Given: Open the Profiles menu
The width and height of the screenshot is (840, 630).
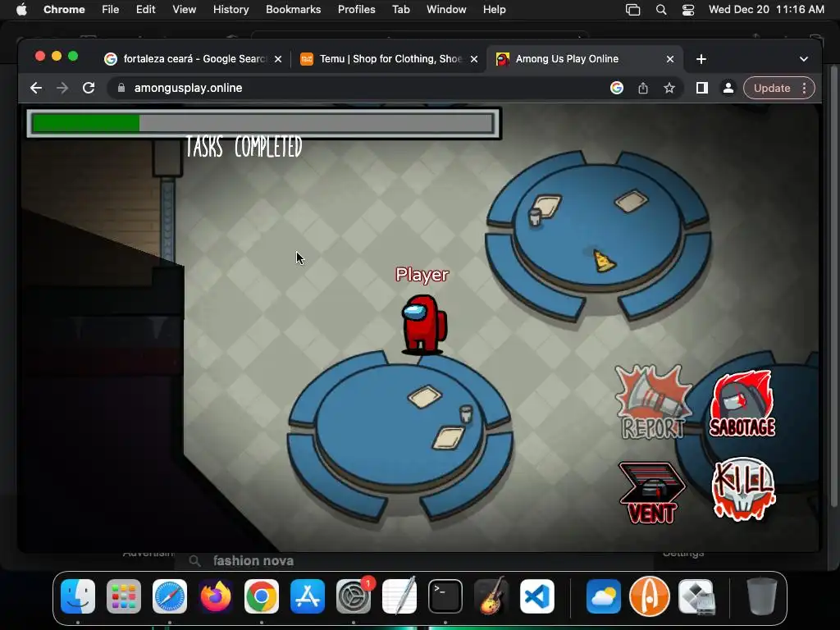Looking at the screenshot, I should coord(357,9).
